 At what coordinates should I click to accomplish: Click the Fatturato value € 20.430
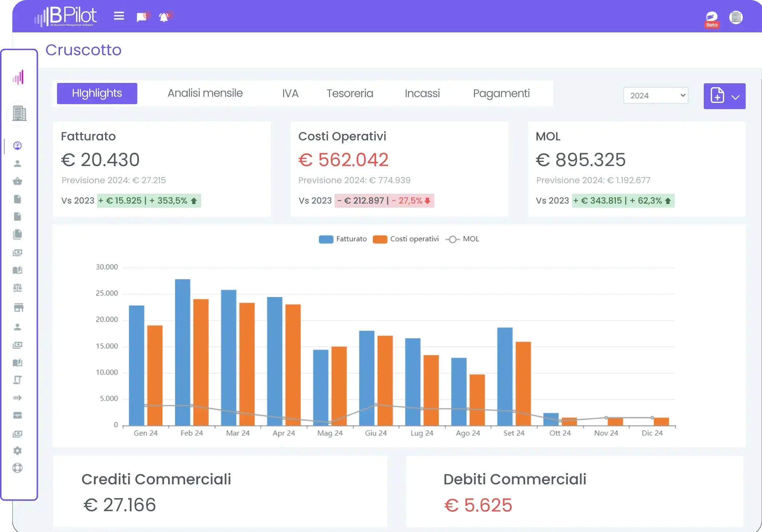(100, 160)
